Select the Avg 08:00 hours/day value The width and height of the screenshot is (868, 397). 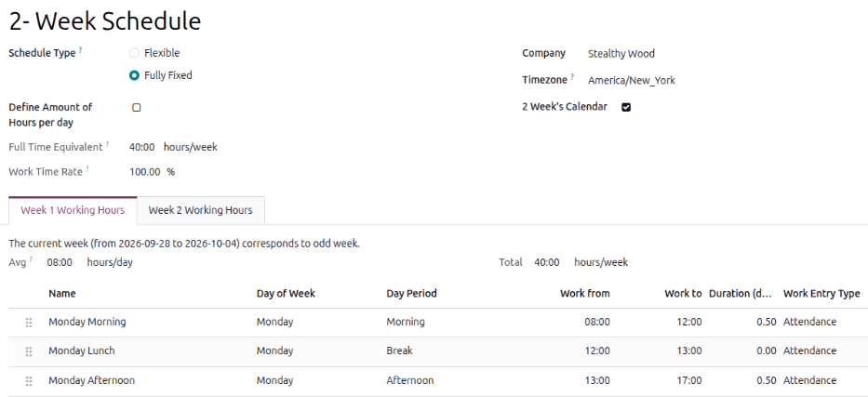pyautogui.click(x=60, y=262)
